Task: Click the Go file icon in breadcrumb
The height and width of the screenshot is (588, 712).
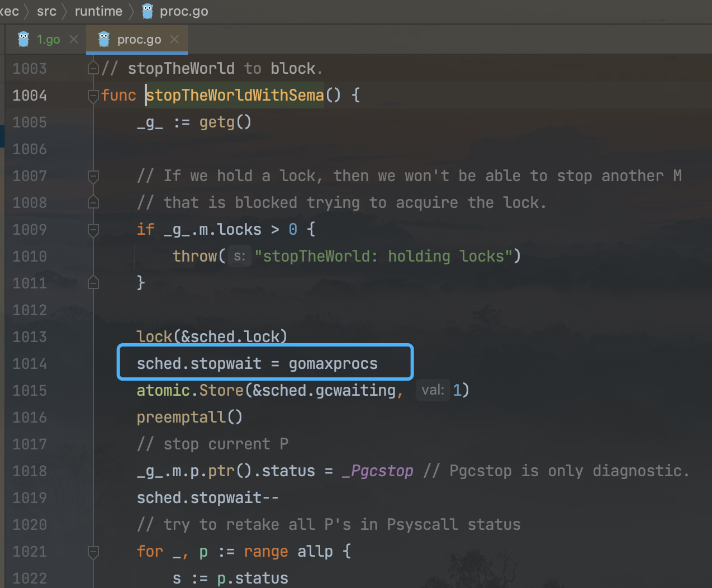Action: click(x=148, y=11)
